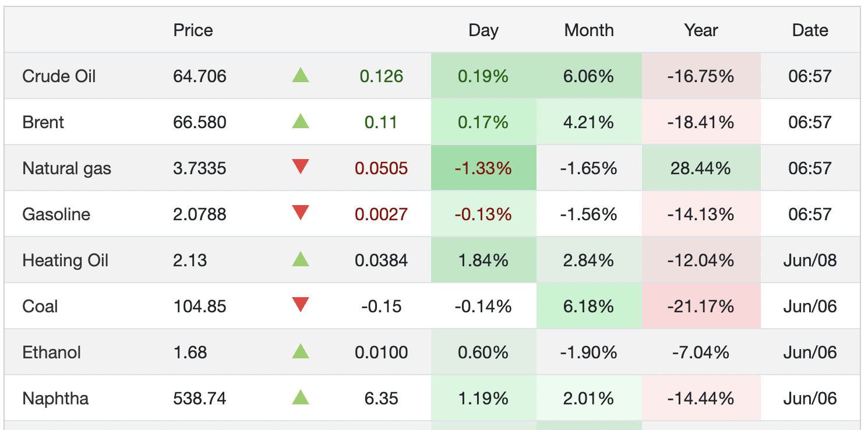868x430 pixels.
Task: Click the 6.18% Month cell for Coal
Action: [589, 306]
